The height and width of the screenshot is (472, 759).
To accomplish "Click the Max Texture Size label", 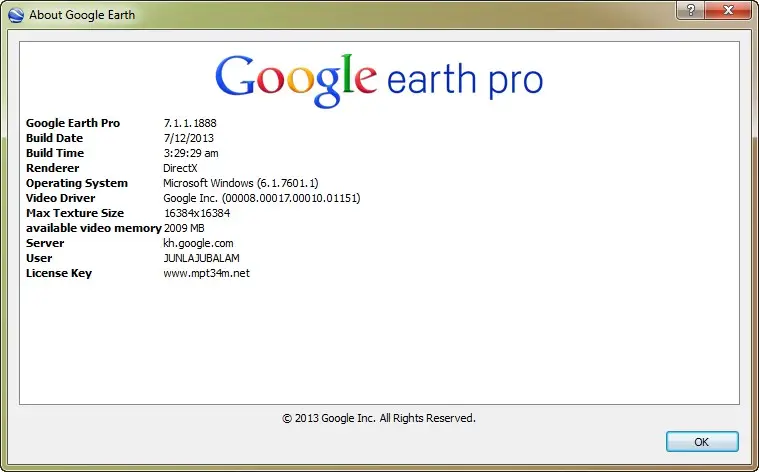I will [x=75, y=213].
